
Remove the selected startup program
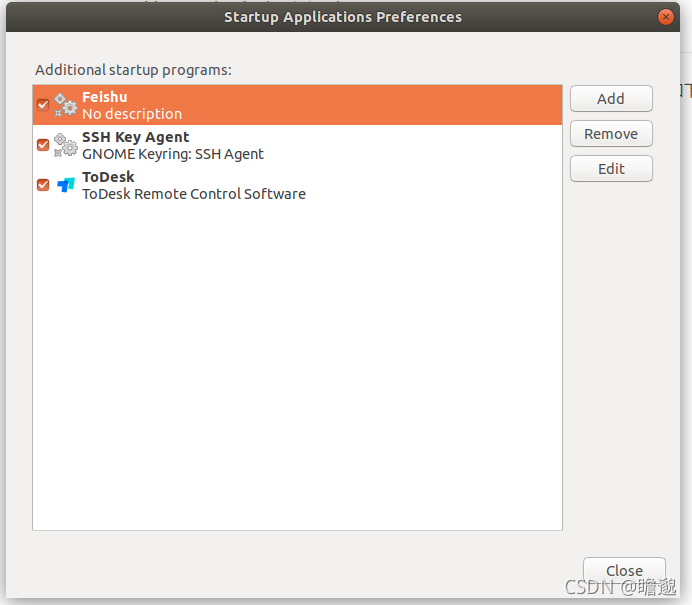[611, 134]
